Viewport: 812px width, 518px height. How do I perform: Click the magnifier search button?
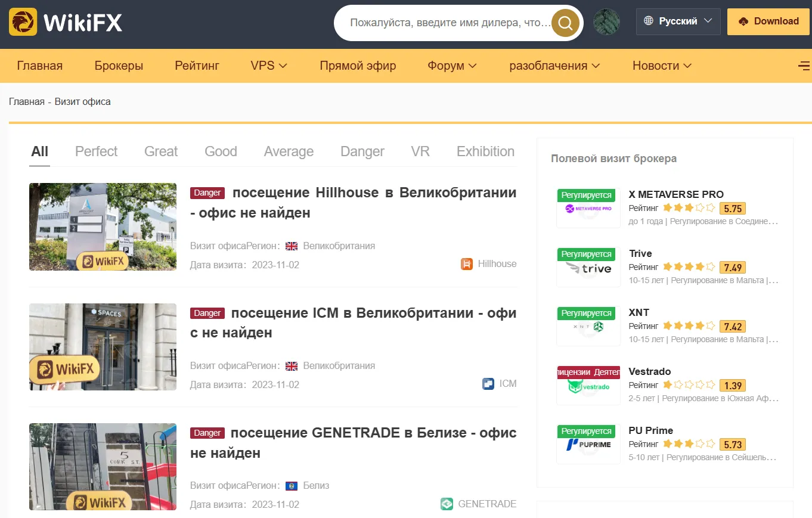(x=565, y=23)
